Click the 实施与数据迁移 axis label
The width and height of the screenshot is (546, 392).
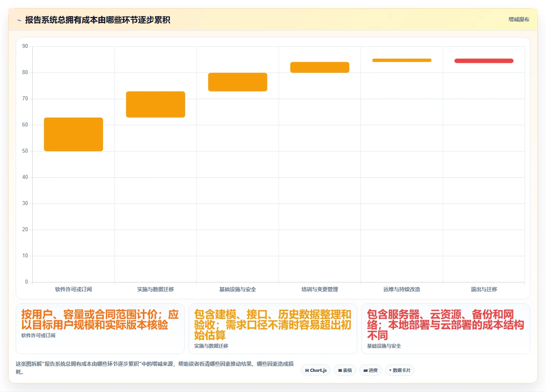(x=156, y=289)
